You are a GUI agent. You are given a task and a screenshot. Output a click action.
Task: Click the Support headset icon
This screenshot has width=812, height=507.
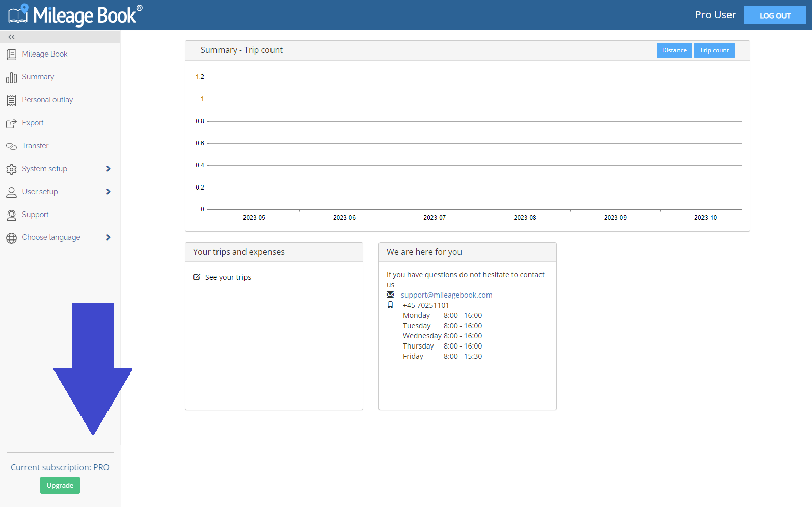click(11, 215)
